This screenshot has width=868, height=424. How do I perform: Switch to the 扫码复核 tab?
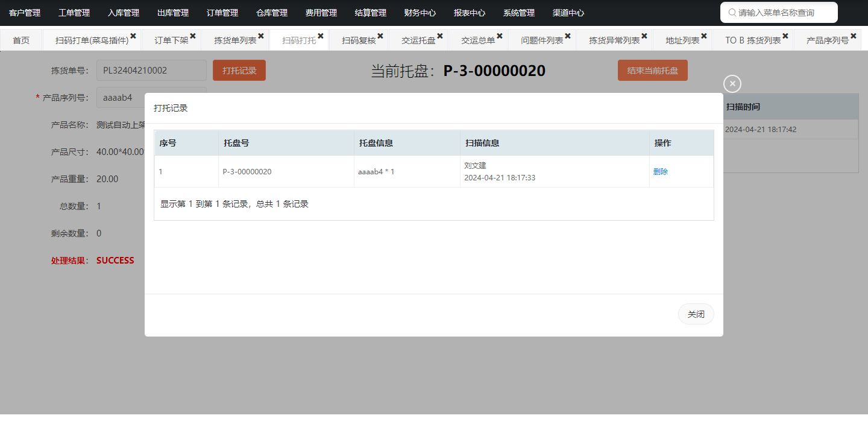(359, 40)
